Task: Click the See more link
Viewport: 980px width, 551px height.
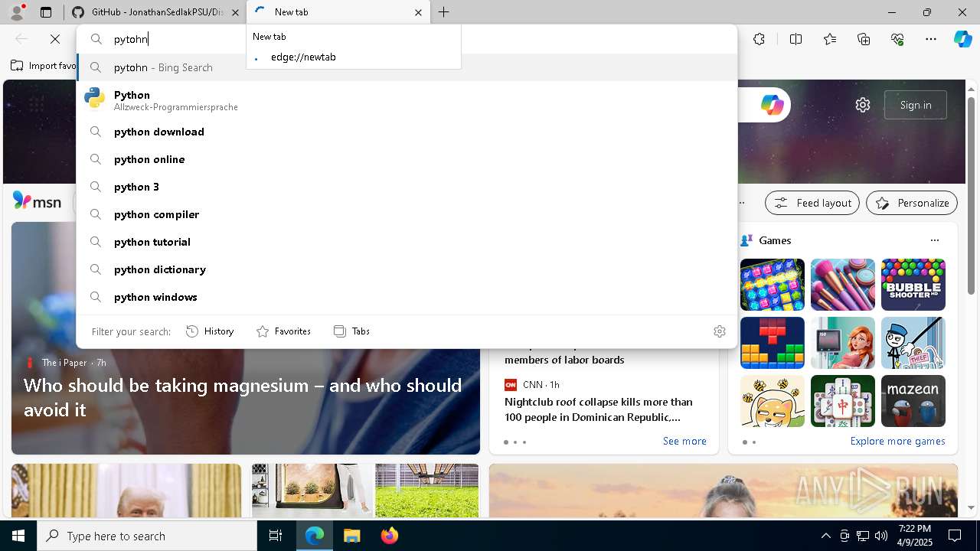Action: (x=684, y=441)
